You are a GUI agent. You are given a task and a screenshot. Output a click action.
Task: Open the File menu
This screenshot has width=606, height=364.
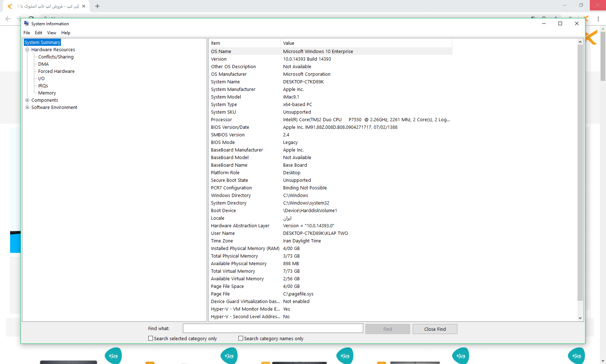click(27, 33)
